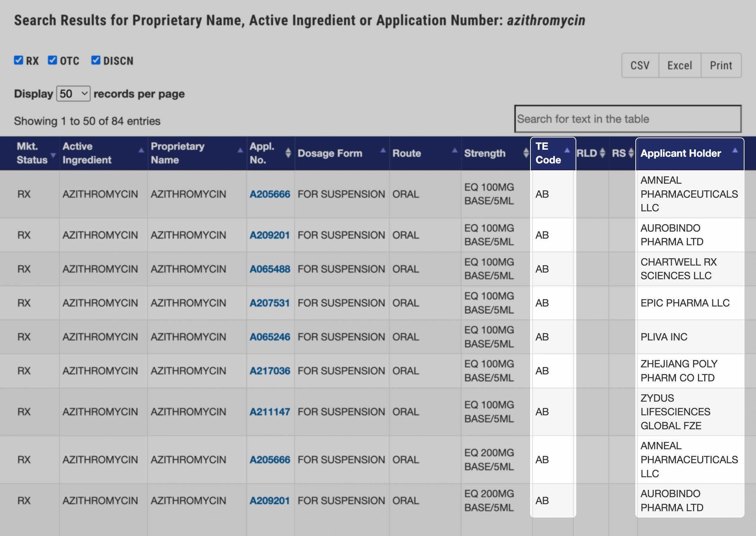Click RX status in CHARTWELL row
Viewport: 756px width, 536px height.
coord(24,269)
